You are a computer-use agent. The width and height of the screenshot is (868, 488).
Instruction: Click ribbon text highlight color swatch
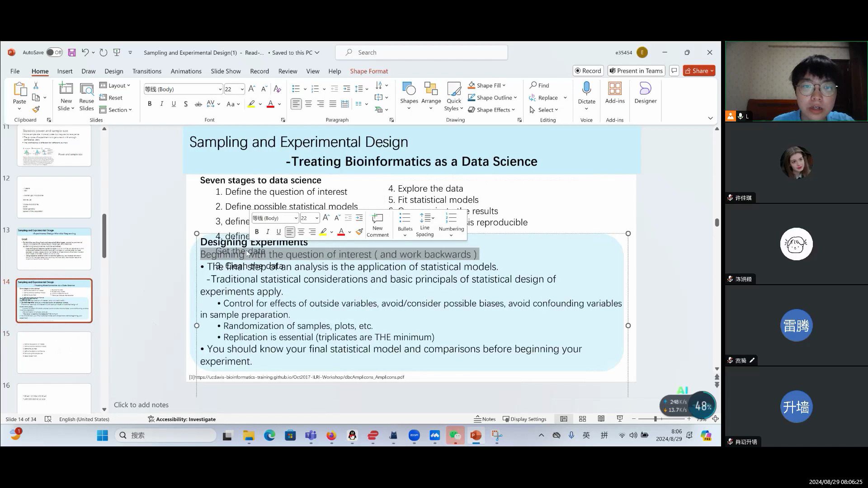[251, 104]
